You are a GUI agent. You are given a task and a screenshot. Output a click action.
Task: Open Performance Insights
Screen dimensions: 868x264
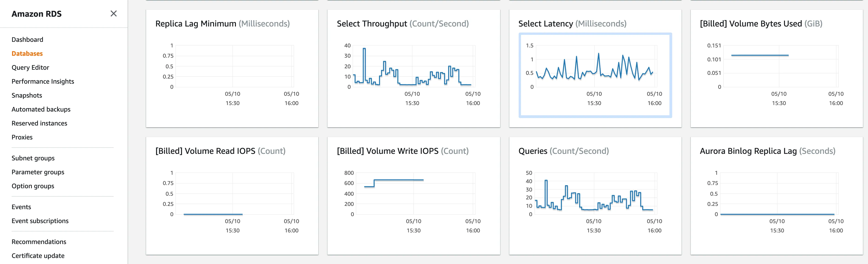[43, 81]
